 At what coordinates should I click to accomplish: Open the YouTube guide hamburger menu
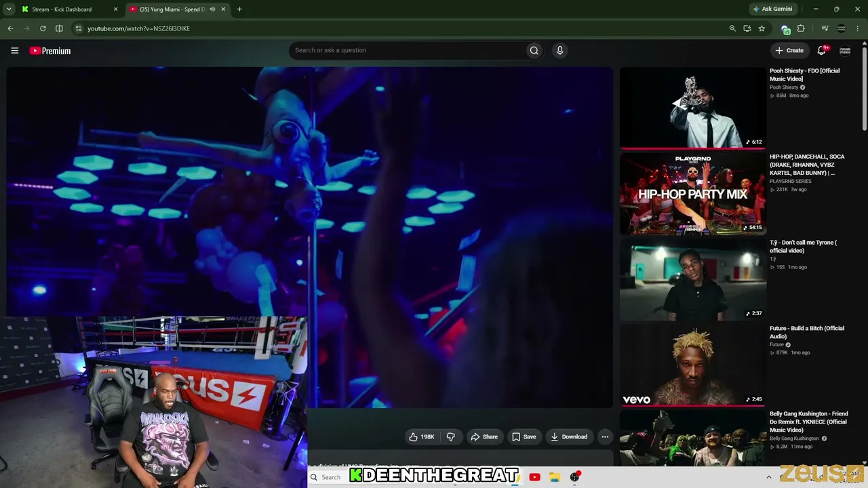point(14,50)
